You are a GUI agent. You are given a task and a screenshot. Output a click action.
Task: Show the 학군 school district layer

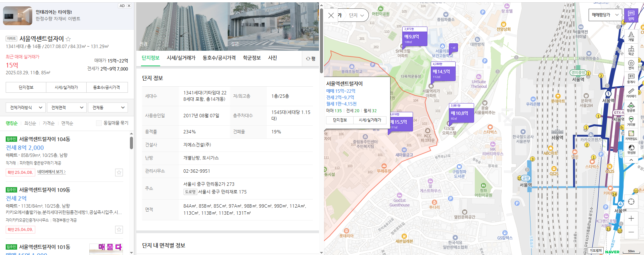pyautogui.click(x=631, y=50)
